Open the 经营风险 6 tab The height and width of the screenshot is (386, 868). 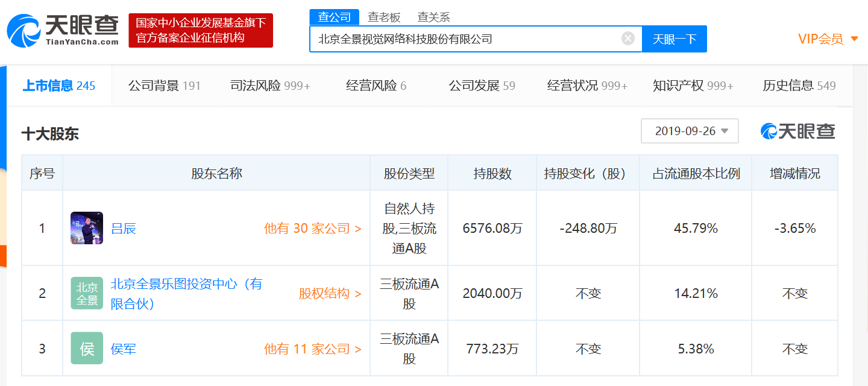pyautogui.click(x=376, y=86)
